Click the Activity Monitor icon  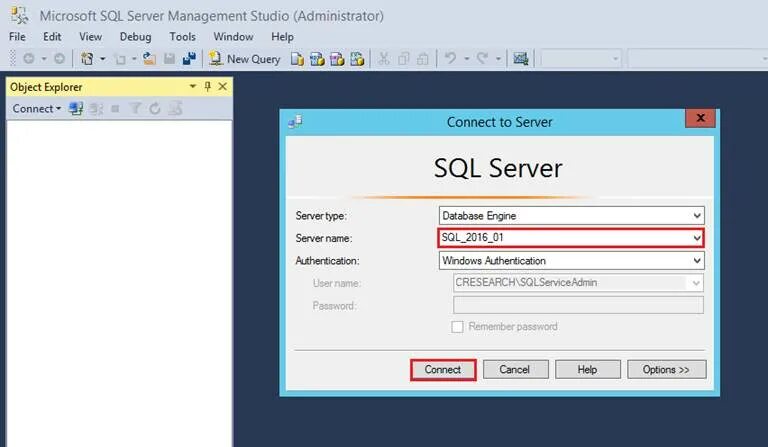pos(521,59)
